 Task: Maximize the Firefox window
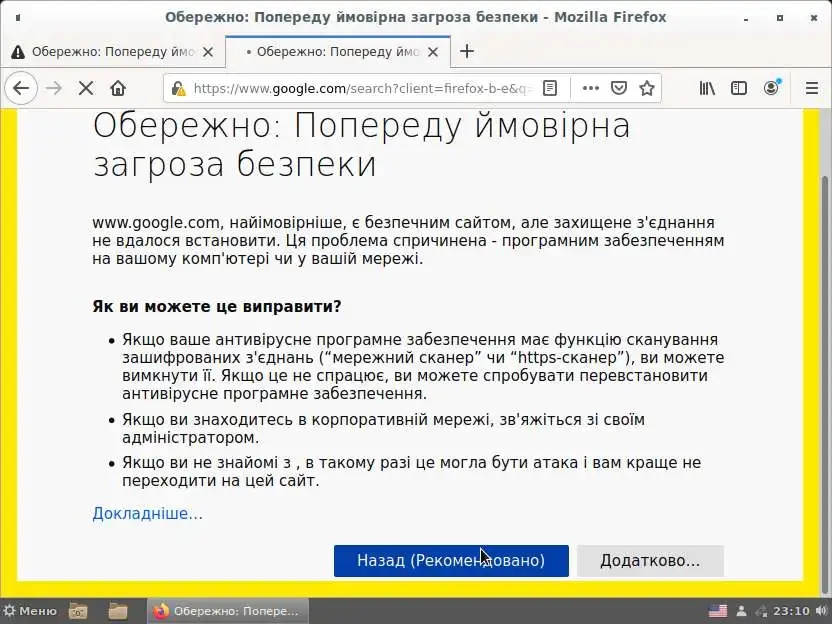(779, 18)
